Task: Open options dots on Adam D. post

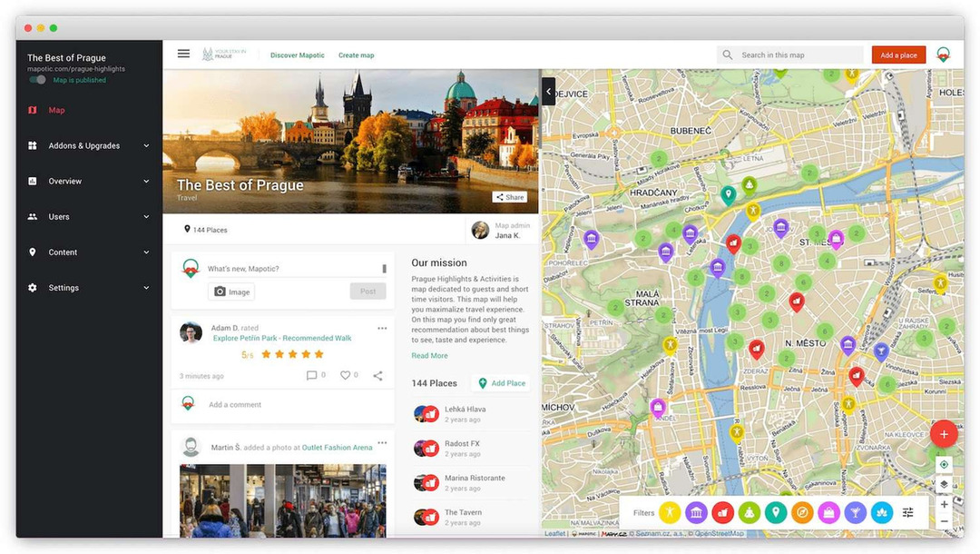Action: click(x=382, y=328)
